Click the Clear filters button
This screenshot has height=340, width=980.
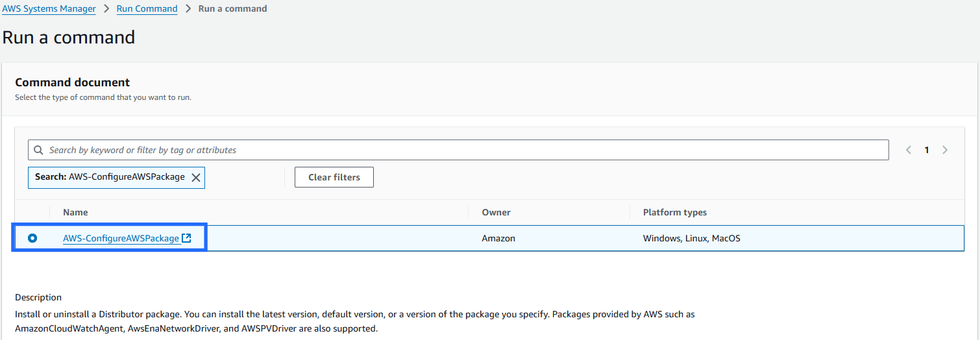point(334,177)
